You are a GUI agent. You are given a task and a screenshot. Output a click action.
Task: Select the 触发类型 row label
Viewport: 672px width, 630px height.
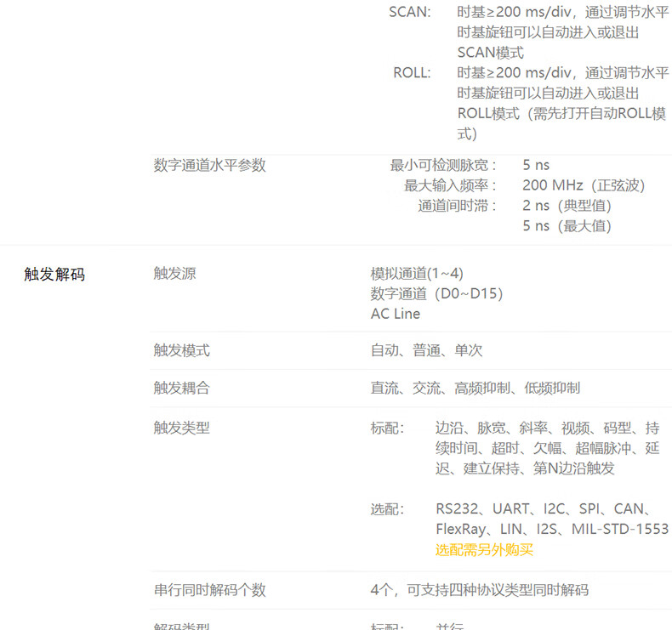click(182, 428)
